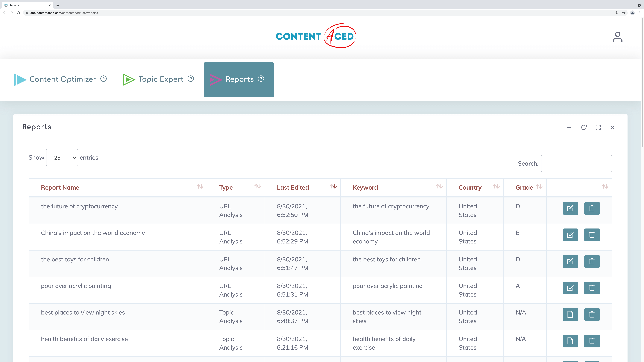Go back in browser history

(x=4, y=13)
